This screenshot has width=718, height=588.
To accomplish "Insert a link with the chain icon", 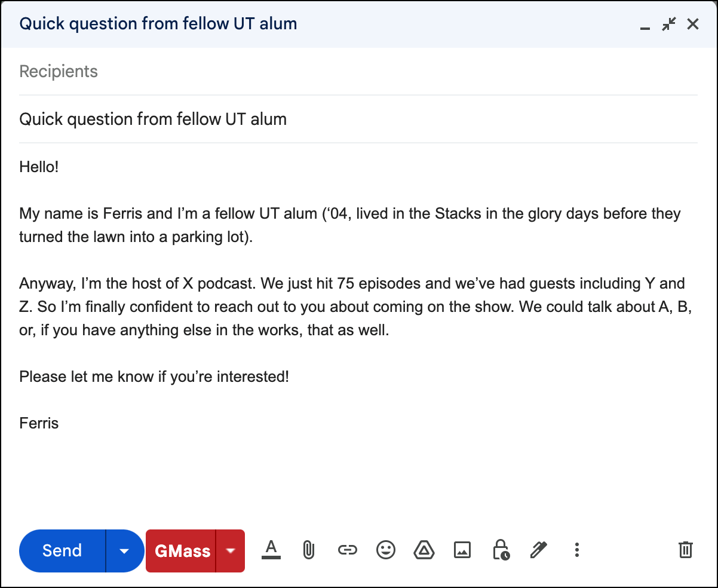I will click(x=348, y=550).
